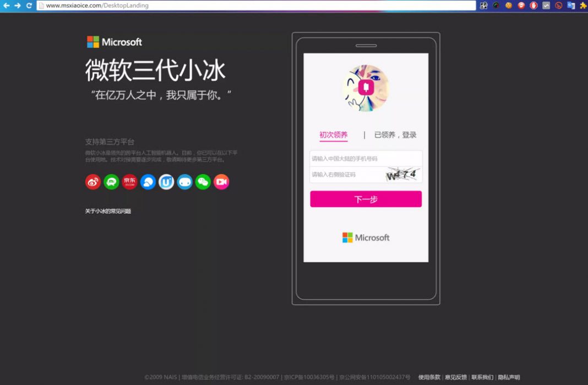Image resolution: width=588 pixels, height=385 pixels.
Task: Click the mobile phone number input field
Action: pyautogui.click(x=366, y=159)
